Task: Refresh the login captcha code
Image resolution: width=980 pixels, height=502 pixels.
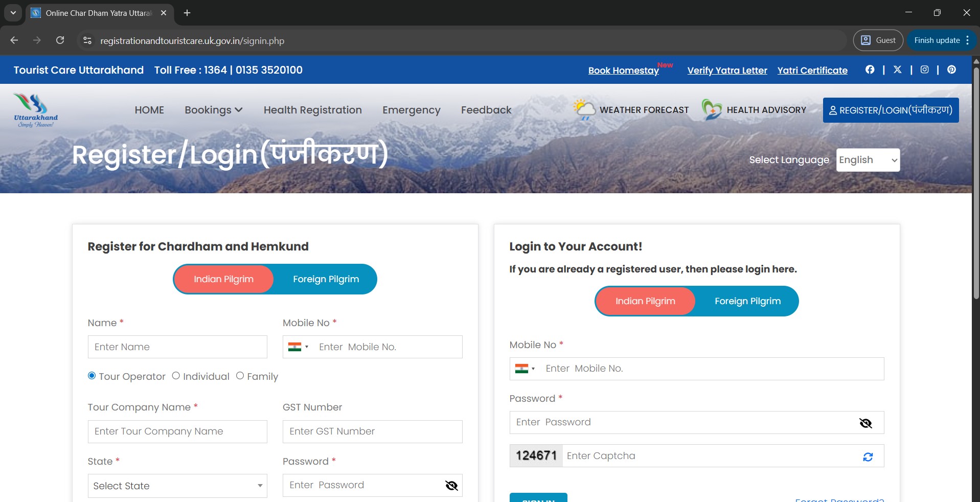Action: (868, 457)
